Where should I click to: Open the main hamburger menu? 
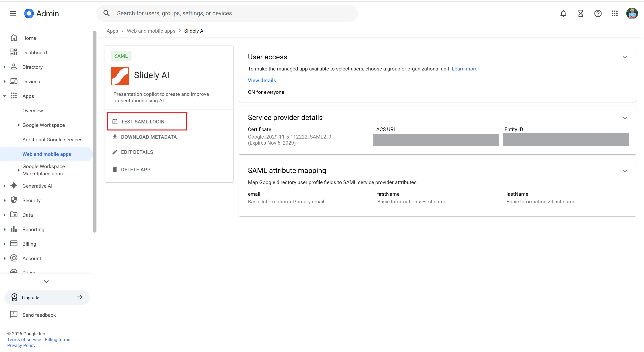tap(13, 13)
